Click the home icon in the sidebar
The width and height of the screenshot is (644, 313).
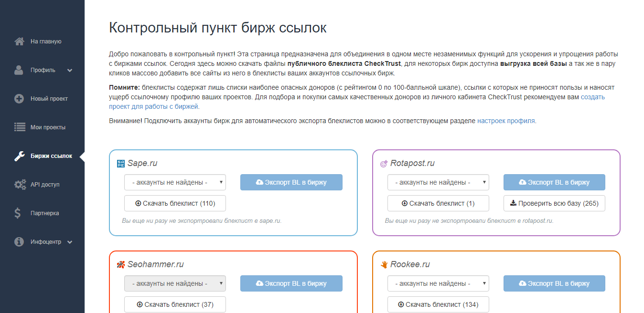coord(19,42)
